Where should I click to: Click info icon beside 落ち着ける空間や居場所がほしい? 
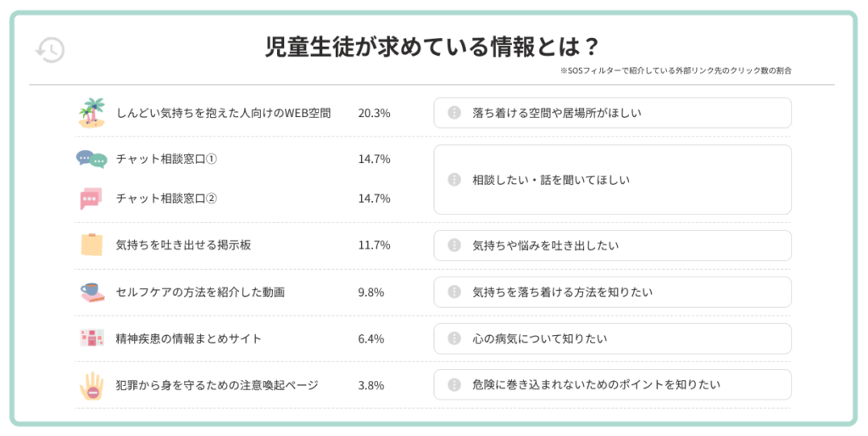tap(454, 113)
